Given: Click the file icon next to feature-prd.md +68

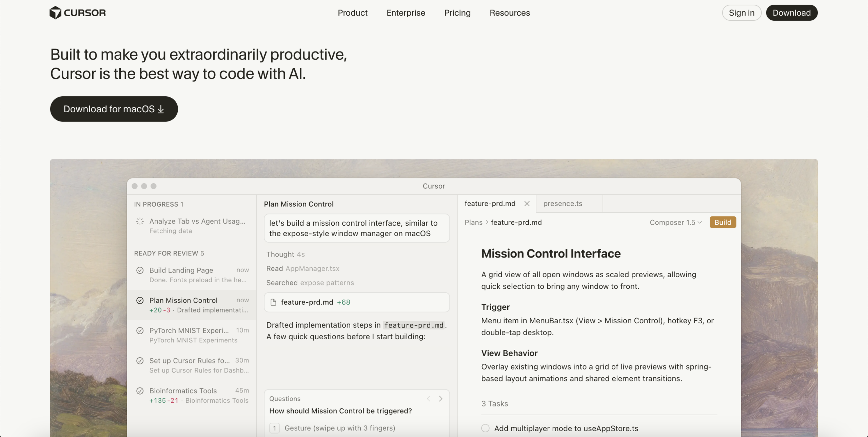Looking at the screenshot, I should coord(273,302).
